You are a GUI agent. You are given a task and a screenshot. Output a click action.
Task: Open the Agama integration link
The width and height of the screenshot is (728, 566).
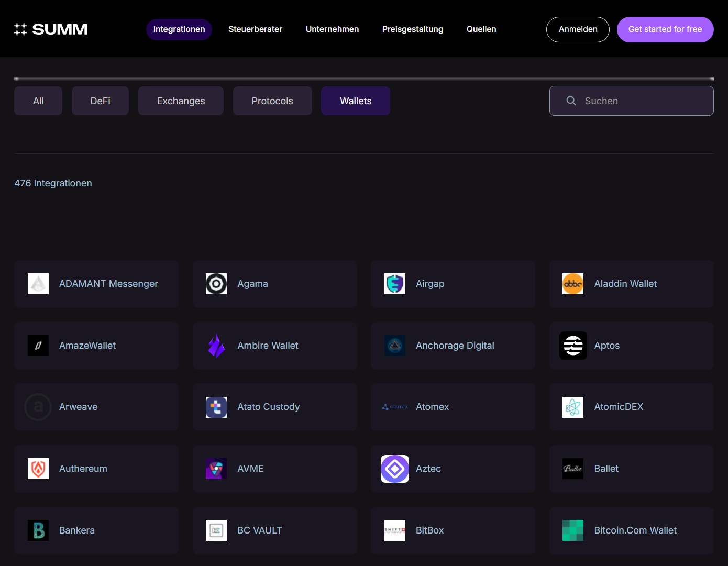point(275,284)
